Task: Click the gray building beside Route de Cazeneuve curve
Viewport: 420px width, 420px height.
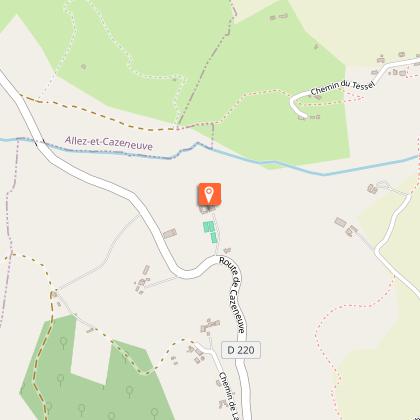Action: click(x=170, y=234)
